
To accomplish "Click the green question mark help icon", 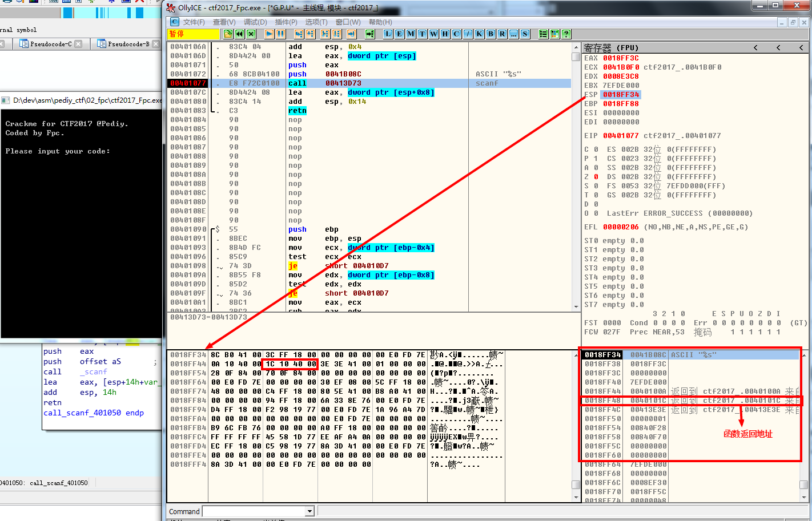I will pos(566,34).
